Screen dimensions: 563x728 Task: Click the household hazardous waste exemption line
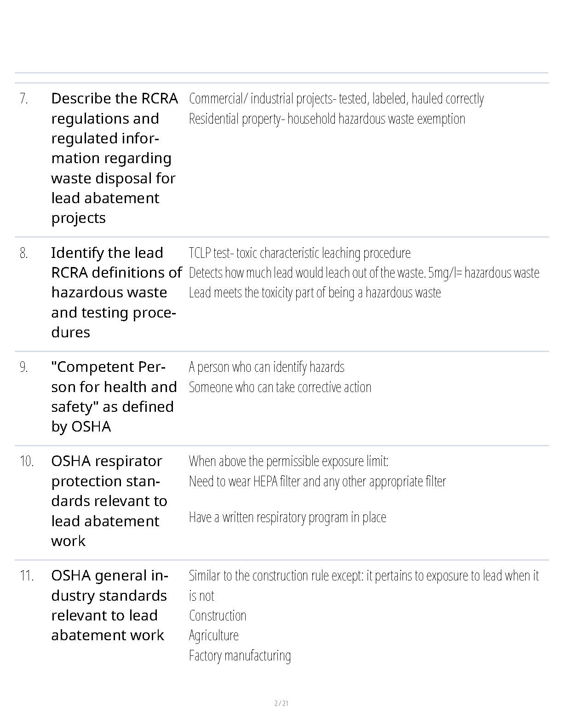327,119
